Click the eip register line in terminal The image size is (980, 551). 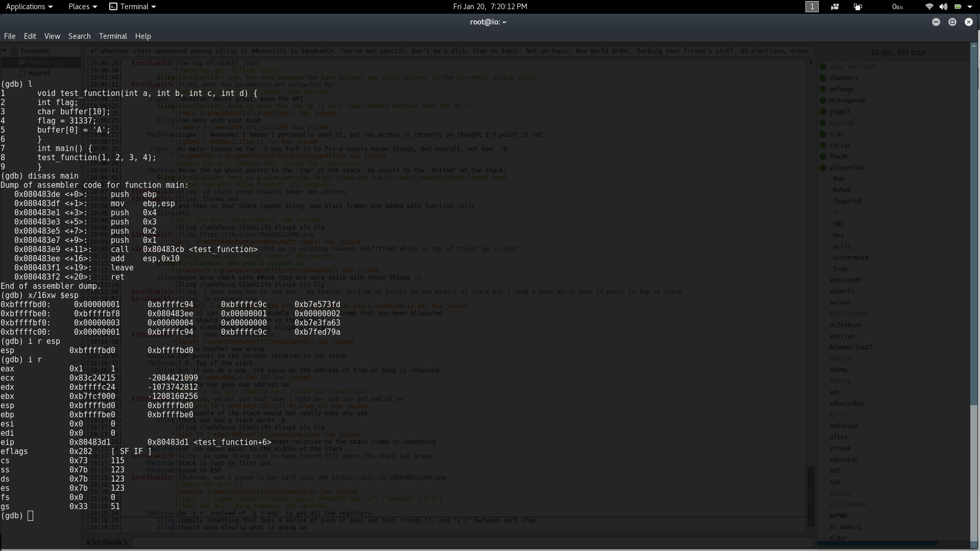coord(136,442)
